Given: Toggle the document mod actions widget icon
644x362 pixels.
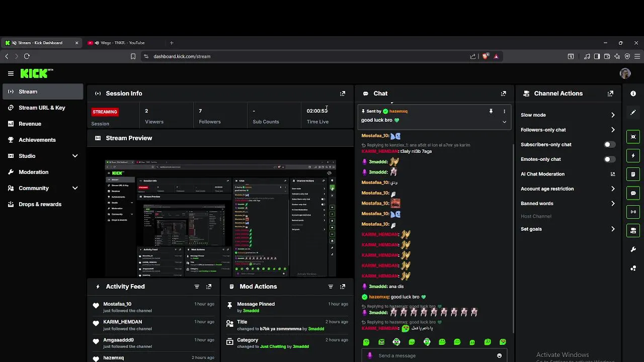Looking at the screenshot, I should (633, 174).
